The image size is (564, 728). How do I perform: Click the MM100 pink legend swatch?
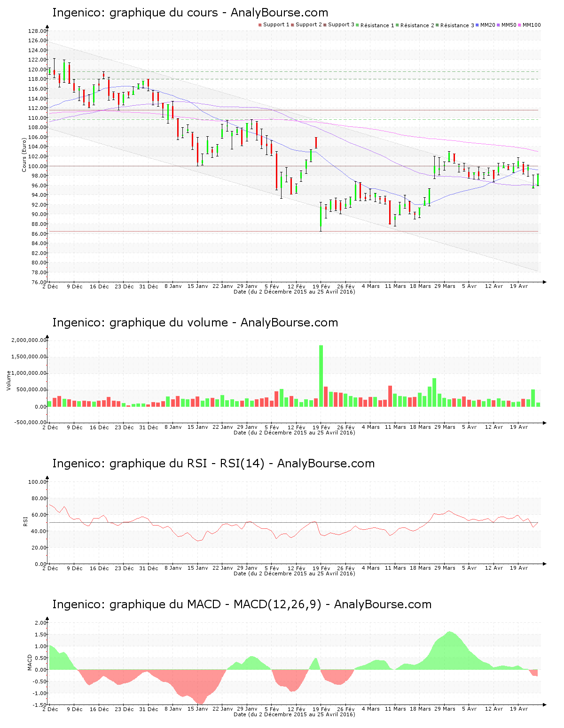(x=520, y=25)
